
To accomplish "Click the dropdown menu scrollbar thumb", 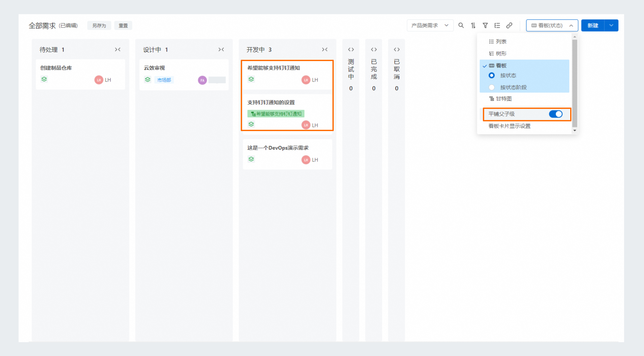I will [x=575, y=83].
